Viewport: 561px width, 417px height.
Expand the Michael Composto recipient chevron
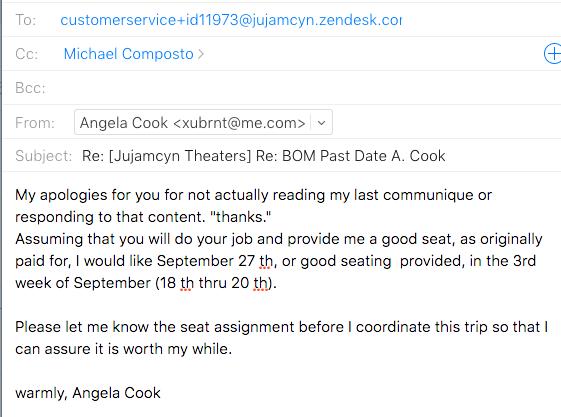201,54
